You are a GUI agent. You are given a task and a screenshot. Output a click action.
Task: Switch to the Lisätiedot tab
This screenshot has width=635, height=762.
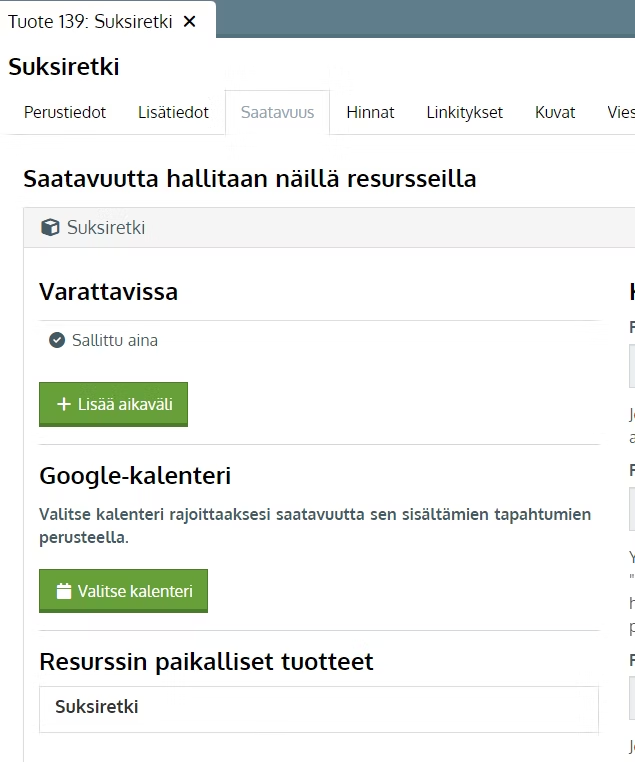pyautogui.click(x=173, y=112)
